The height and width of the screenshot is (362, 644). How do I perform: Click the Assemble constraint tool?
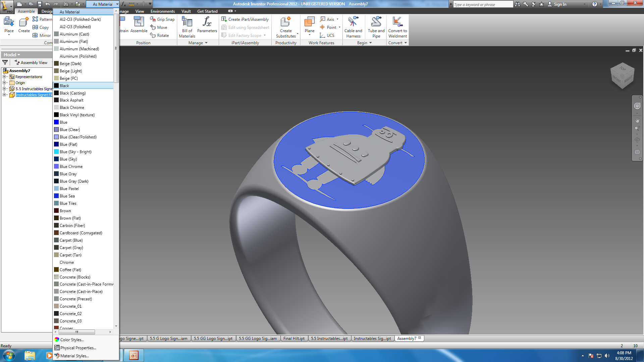click(139, 25)
